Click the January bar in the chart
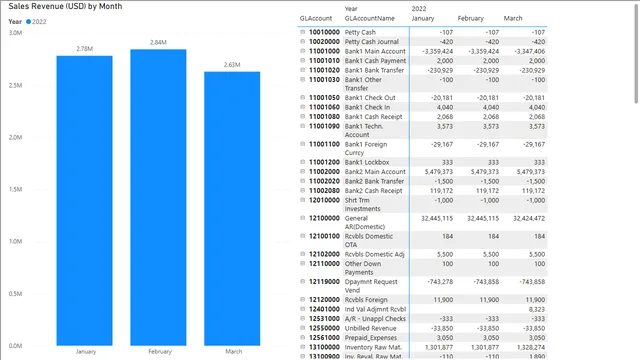Viewport: 640px width, 360px height. click(x=84, y=200)
